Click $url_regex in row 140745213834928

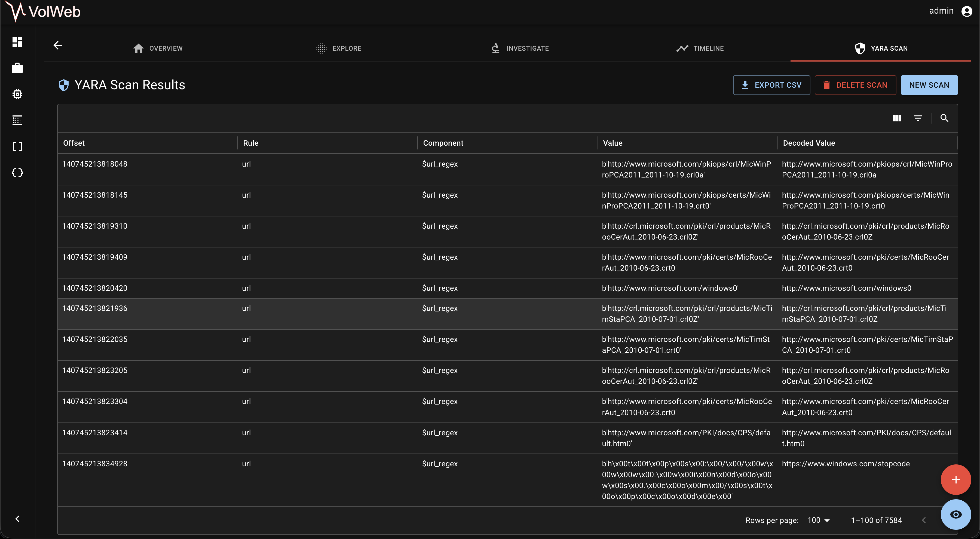tap(440, 464)
